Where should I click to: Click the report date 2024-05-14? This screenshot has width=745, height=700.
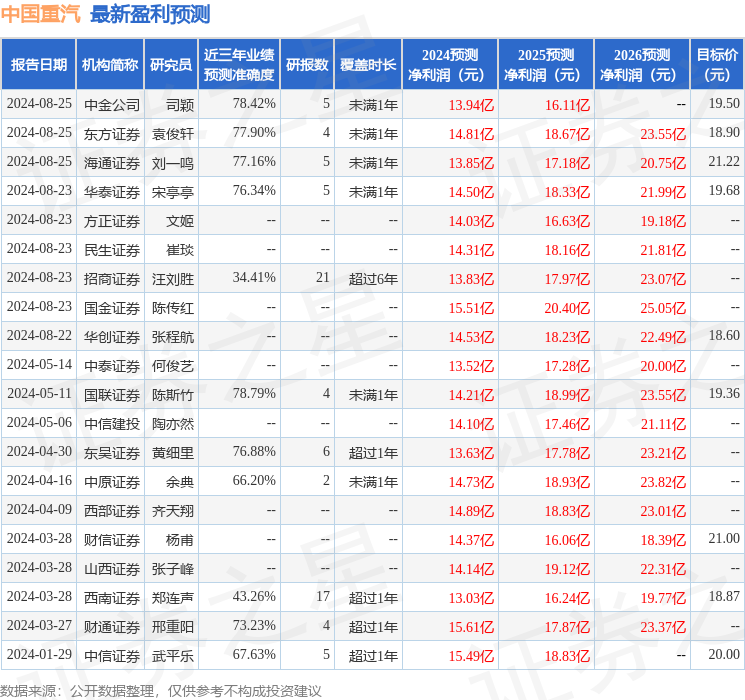point(39,364)
